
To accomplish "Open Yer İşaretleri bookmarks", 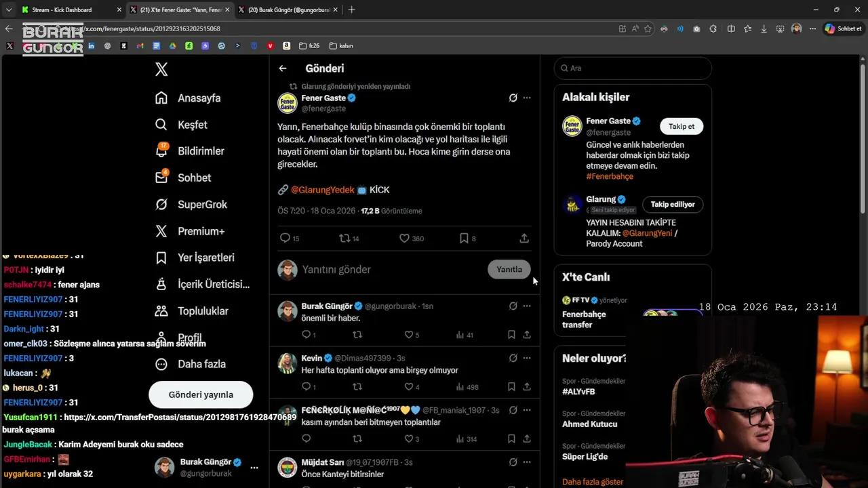I will pos(195,258).
